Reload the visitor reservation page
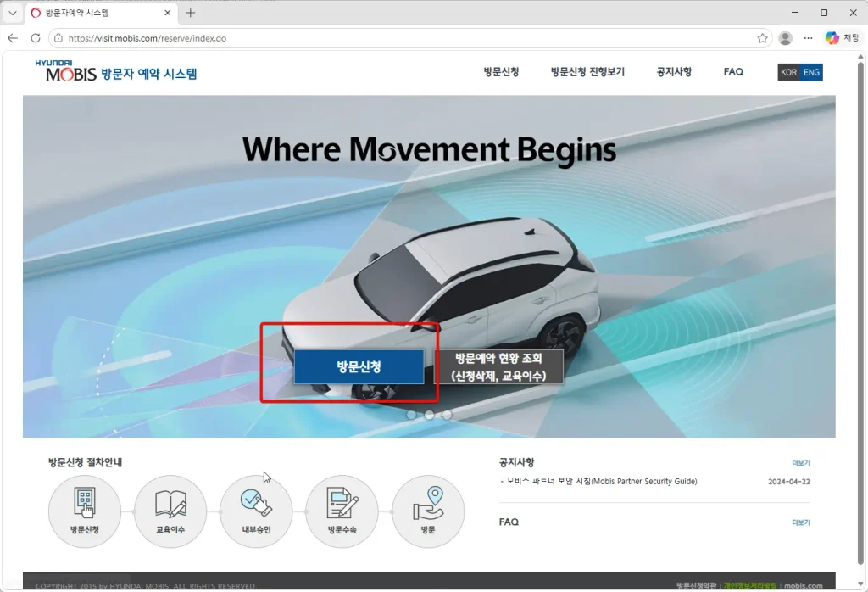Viewport: 868px width, 592px height. [x=36, y=38]
